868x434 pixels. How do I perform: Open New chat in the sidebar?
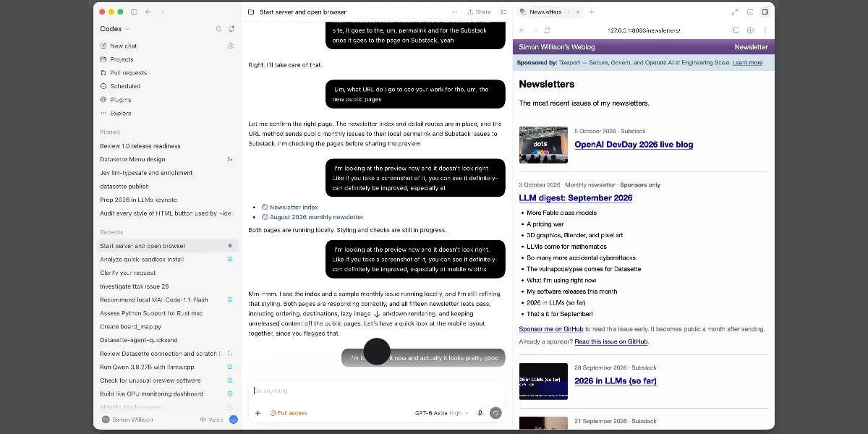pos(124,46)
